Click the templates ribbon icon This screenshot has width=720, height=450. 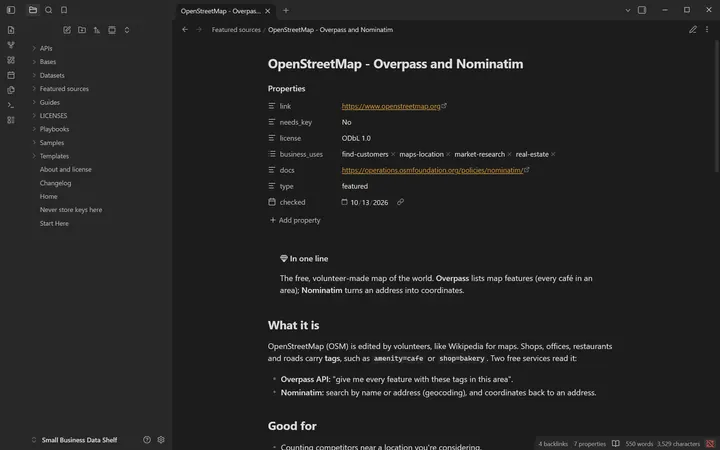[x=11, y=90]
